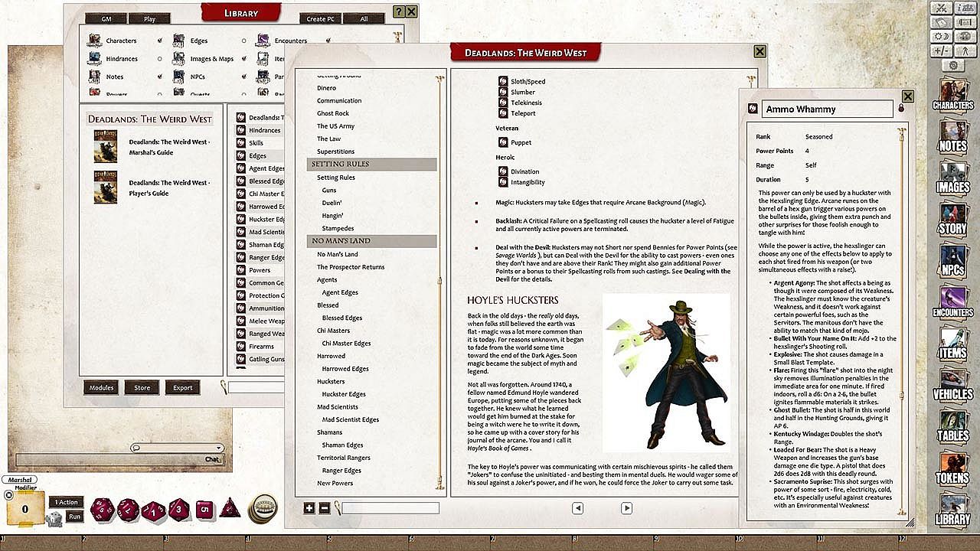This screenshot has width=980, height=551.
Task: Click the Modifier value box
Action: point(25,508)
